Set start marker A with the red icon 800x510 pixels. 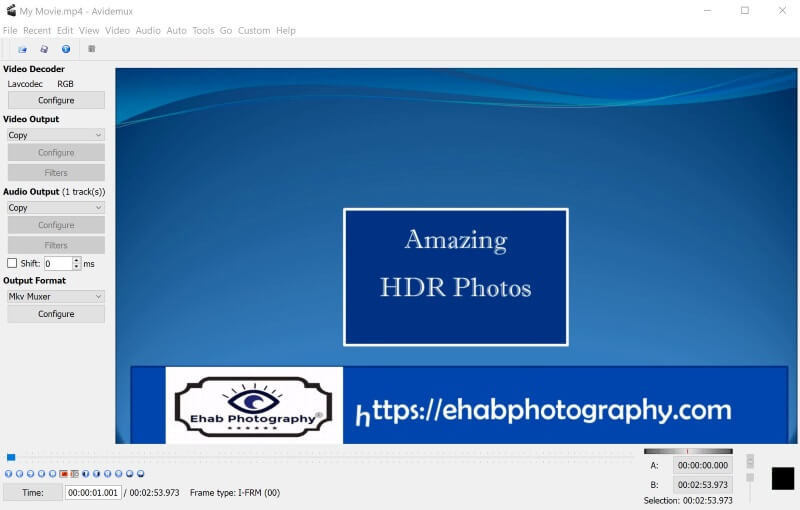click(x=63, y=474)
